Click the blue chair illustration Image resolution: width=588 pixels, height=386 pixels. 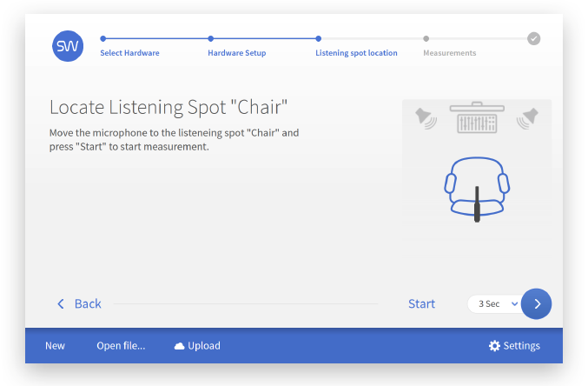coord(477,187)
